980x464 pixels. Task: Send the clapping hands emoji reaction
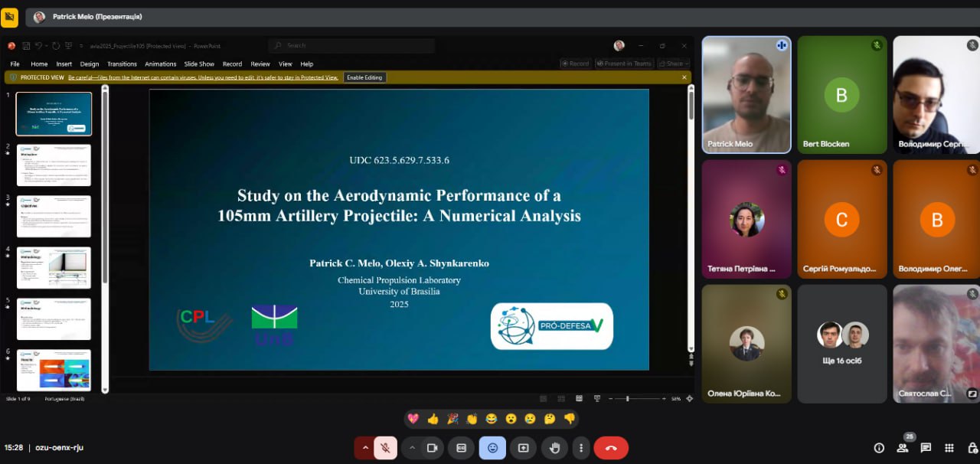click(x=472, y=419)
